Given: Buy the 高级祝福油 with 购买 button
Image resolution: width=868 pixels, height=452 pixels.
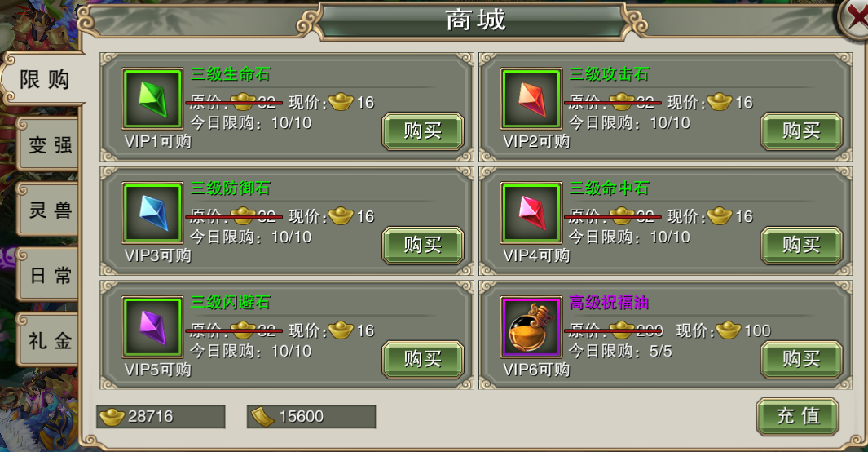Looking at the screenshot, I should click(801, 360).
